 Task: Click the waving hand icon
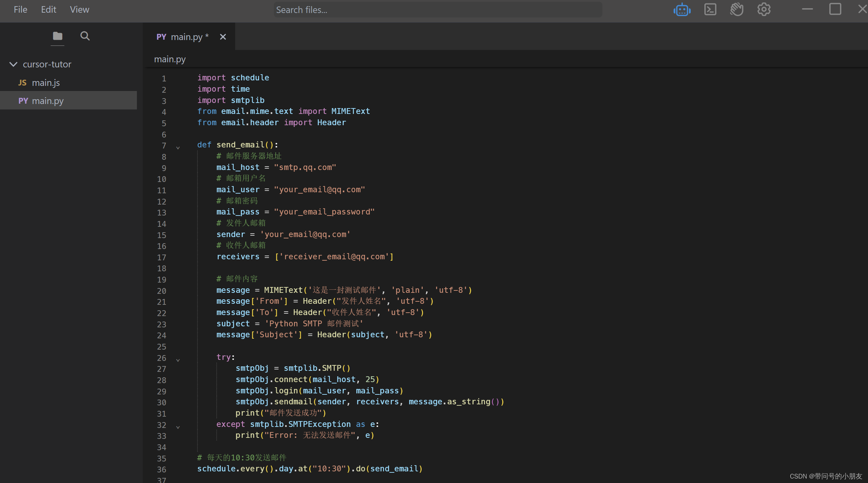point(737,10)
